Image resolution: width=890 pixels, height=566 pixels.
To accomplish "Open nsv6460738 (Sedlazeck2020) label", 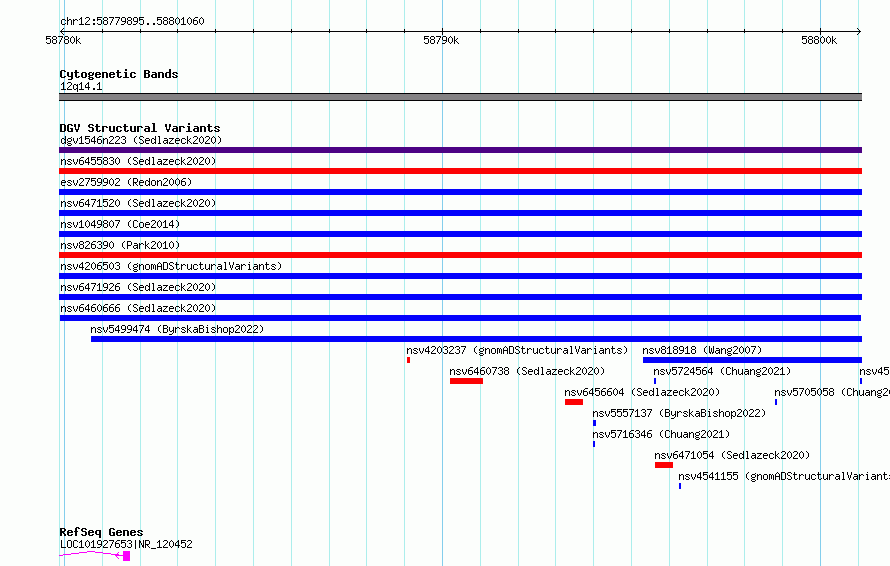I will [x=527, y=371].
